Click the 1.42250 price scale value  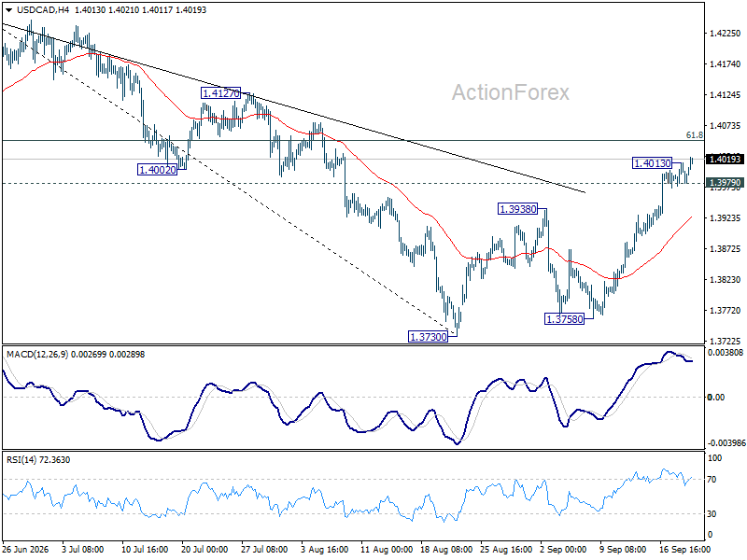click(x=726, y=34)
